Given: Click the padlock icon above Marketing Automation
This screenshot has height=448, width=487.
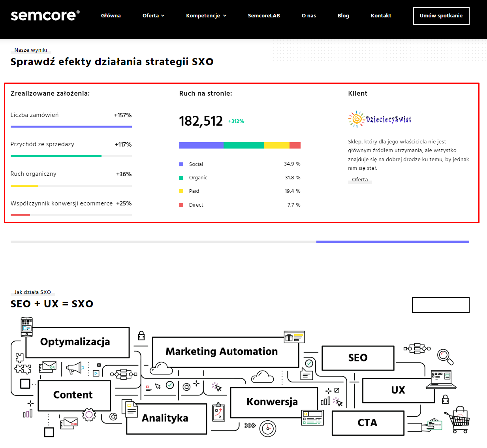Looking at the screenshot, I should coord(141,336).
